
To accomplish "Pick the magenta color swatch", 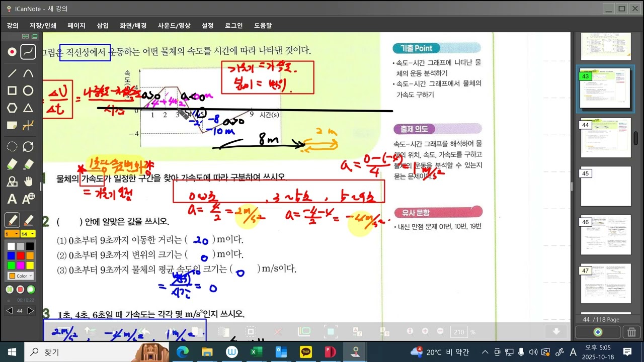I will tap(21, 265).
